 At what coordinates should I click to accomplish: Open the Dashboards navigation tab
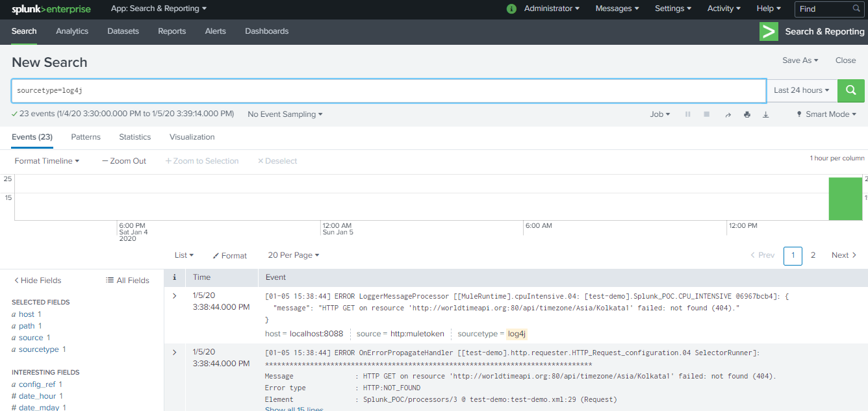[266, 31]
